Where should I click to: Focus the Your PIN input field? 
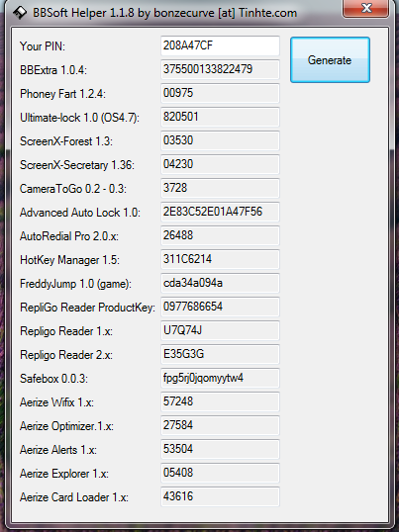pyautogui.click(x=220, y=45)
